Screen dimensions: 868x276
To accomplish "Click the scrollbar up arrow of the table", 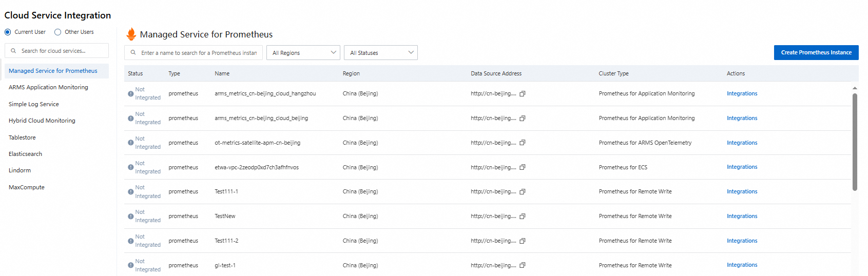I will [x=855, y=88].
